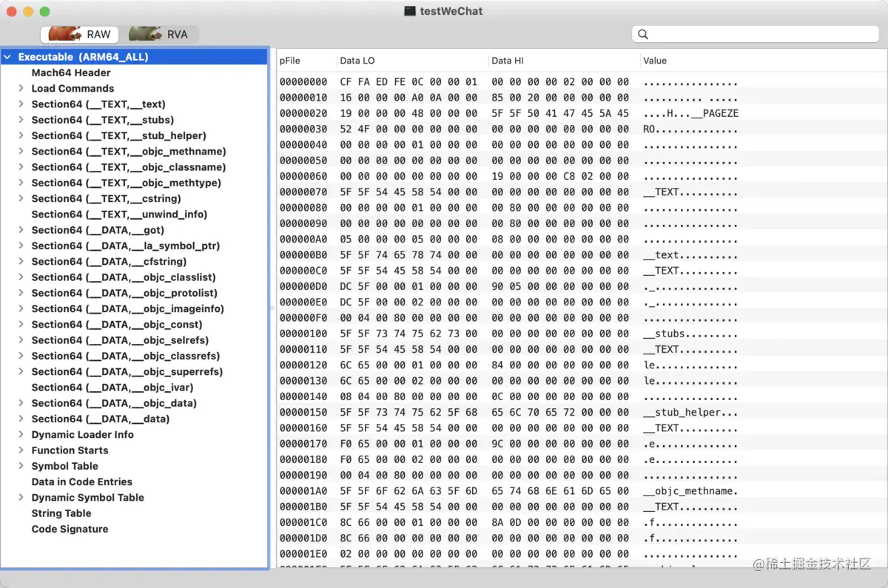888x588 pixels.
Task: Select Data in Code Entries item
Action: click(x=81, y=482)
